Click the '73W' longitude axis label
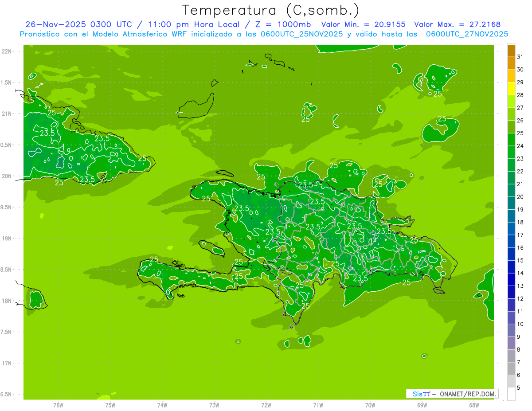 click(x=214, y=405)
